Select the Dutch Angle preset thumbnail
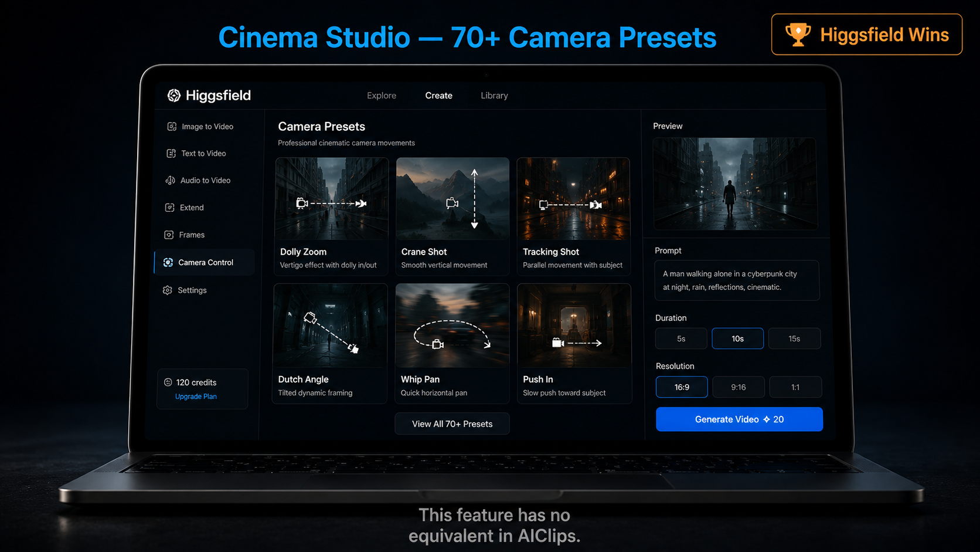The width and height of the screenshot is (980, 552). coord(330,326)
